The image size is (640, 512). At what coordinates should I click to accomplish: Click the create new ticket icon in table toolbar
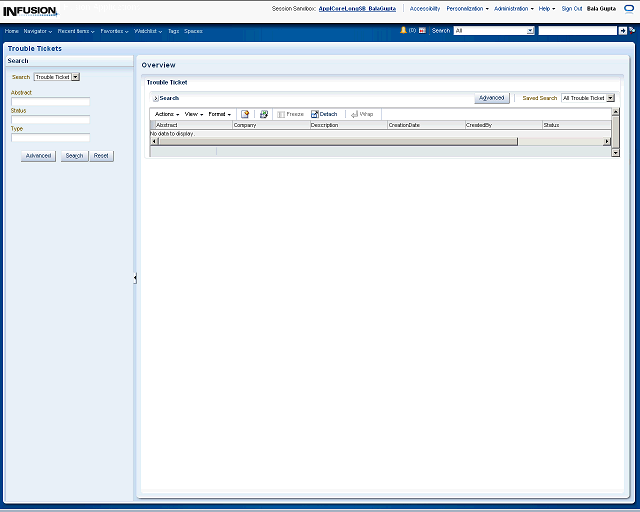click(x=245, y=114)
